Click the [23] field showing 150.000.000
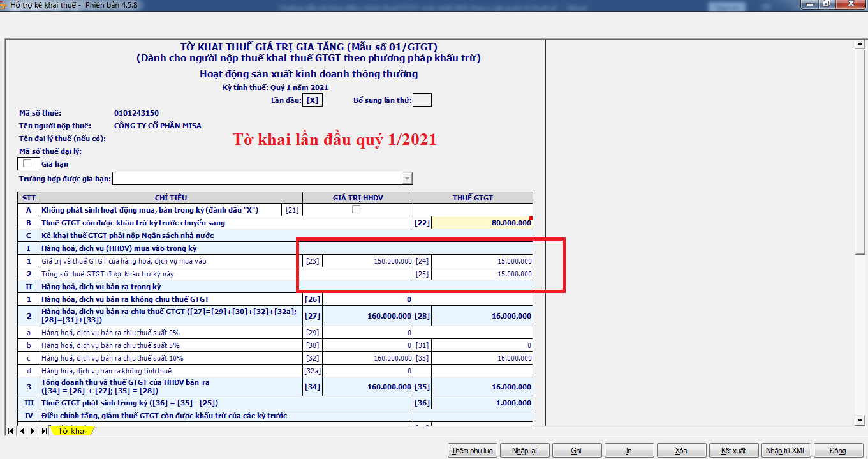 point(367,261)
